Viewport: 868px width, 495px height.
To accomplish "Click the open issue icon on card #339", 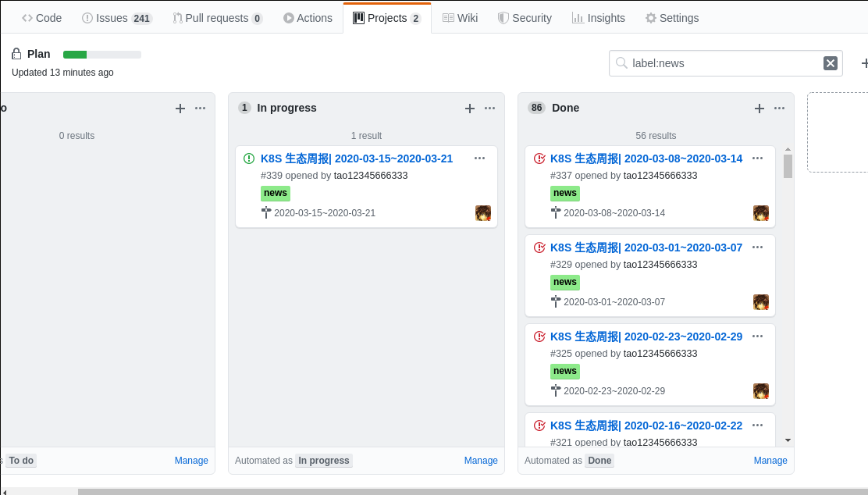I will tap(249, 158).
